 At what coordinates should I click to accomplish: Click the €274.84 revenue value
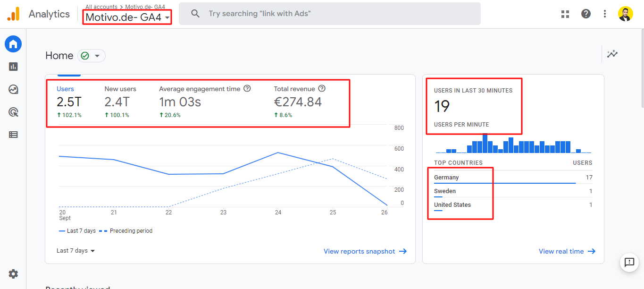click(298, 102)
